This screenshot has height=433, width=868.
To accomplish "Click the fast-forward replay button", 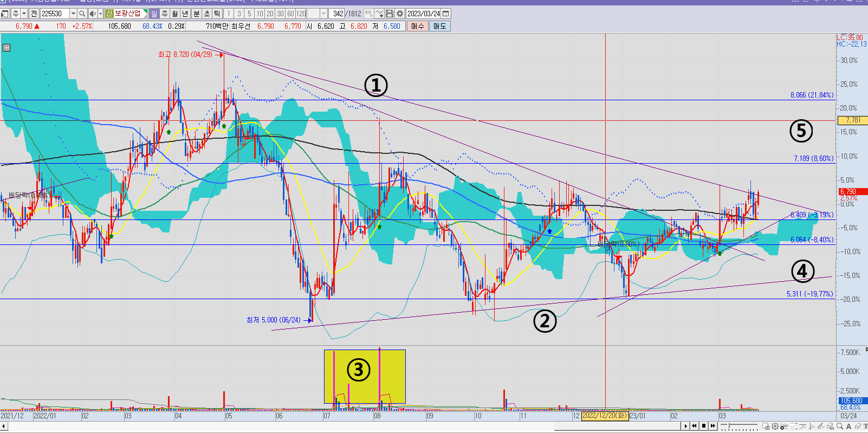I will [x=713, y=426].
